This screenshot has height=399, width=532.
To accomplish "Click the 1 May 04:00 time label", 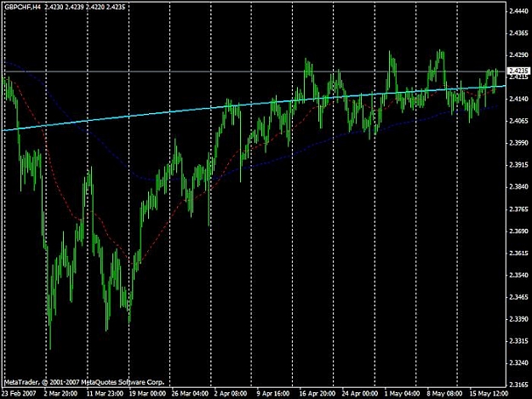I will [402, 394].
